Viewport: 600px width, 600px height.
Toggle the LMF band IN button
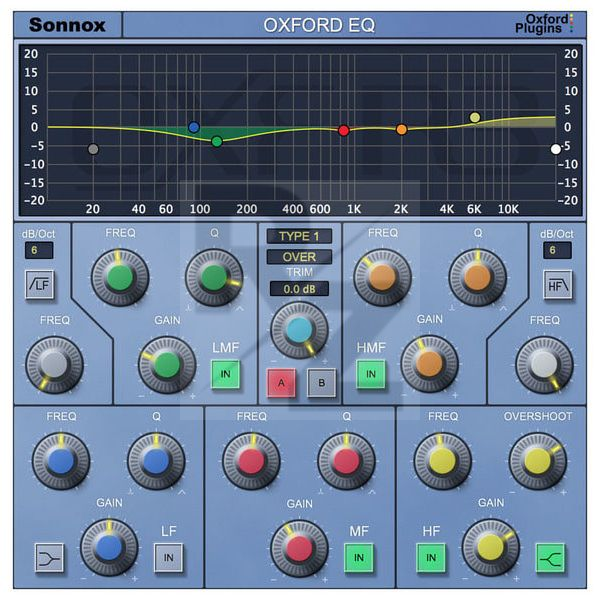point(225,374)
